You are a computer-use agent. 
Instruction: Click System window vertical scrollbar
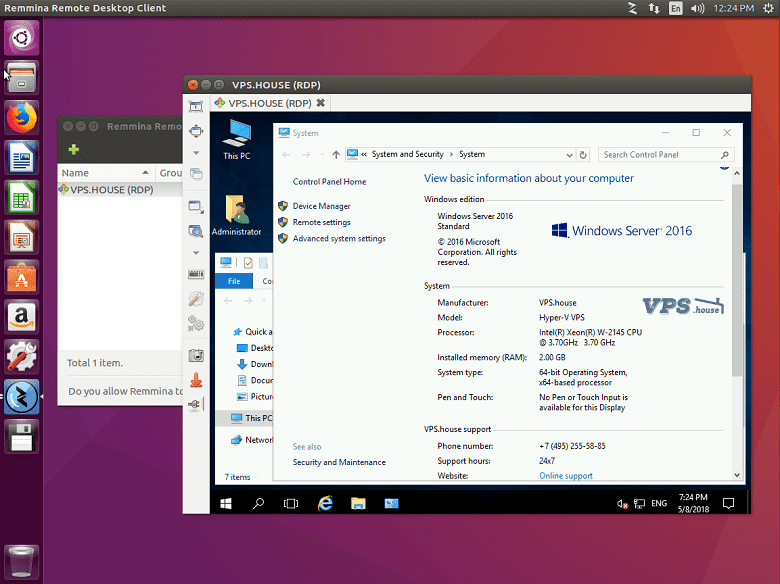pos(737,279)
